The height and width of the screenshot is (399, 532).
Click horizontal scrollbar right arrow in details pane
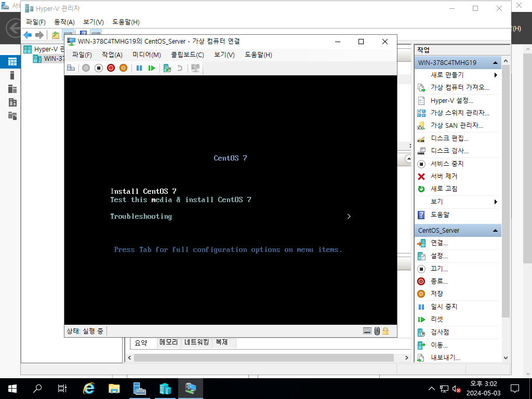coord(406,357)
